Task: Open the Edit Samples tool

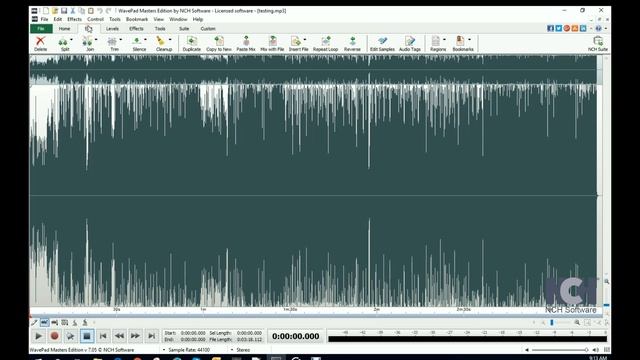Action: (382, 43)
